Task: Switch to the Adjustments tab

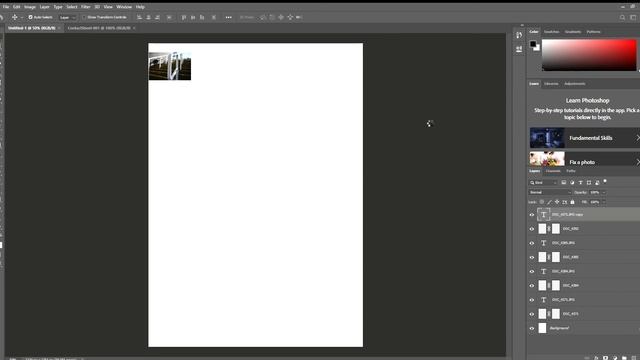Action: pyautogui.click(x=575, y=84)
